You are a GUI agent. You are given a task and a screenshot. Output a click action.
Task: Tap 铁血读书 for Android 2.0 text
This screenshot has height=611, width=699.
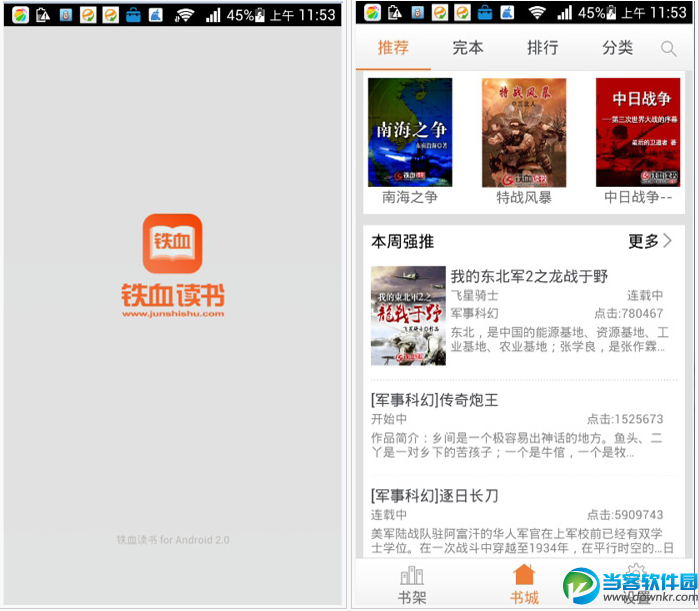(x=173, y=540)
